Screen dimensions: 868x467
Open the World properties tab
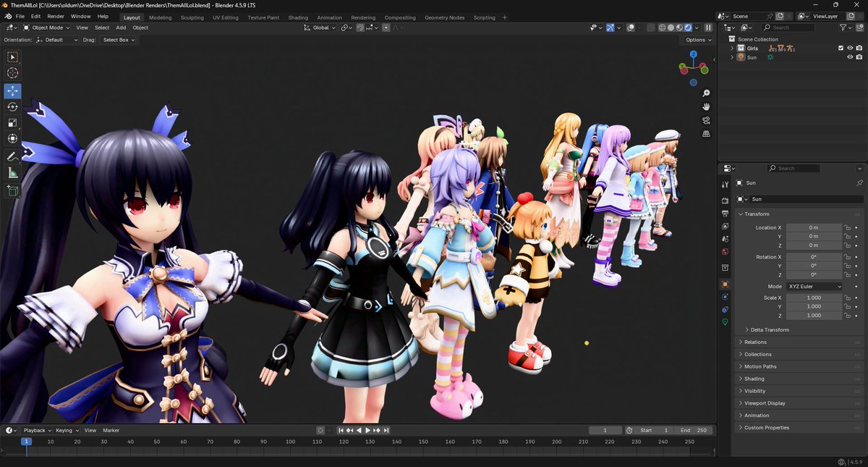pos(725,252)
